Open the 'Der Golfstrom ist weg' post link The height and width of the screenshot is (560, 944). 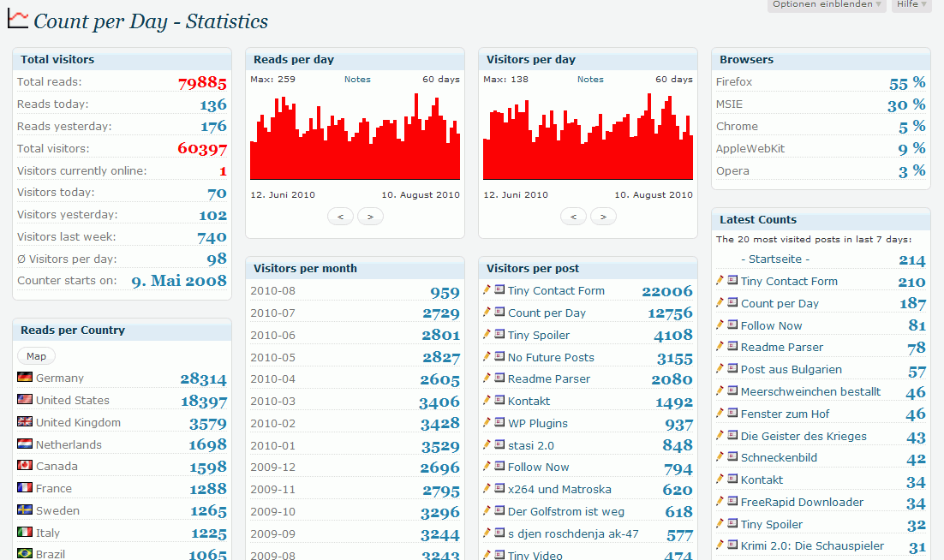pos(565,511)
